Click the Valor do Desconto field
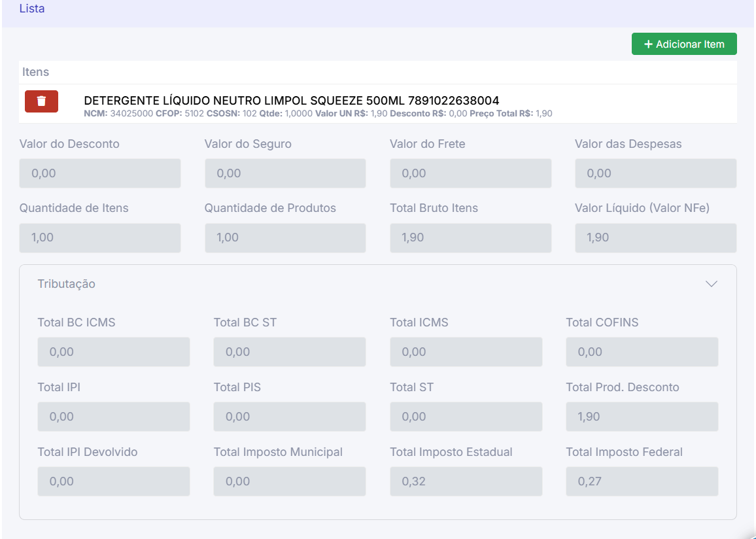Viewport: 756px width, 539px height. tap(100, 173)
